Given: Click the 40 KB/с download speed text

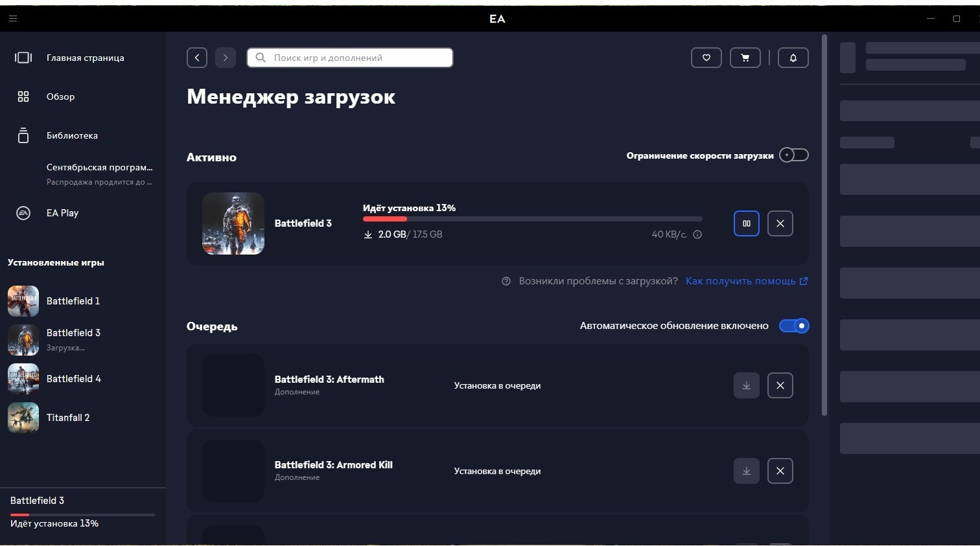Looking at the screenshot, I should coord(669,234).
